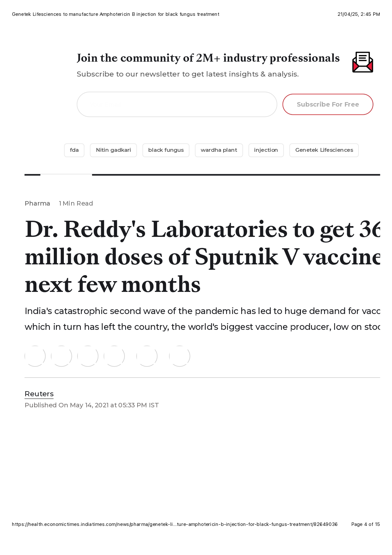Click the last circular share button
The image size is (392, 555).
click(x=180, y=356)
